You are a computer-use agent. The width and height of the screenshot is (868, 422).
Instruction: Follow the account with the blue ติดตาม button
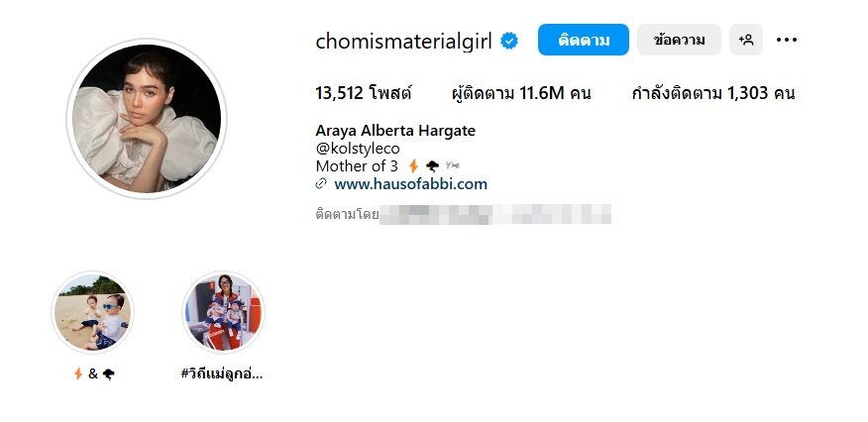click(x=583, y=40)
